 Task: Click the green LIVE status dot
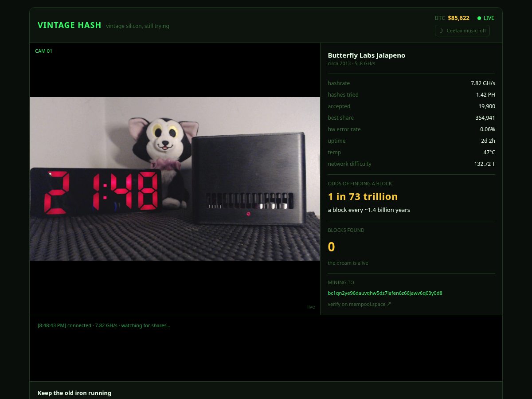pos(479,18)
